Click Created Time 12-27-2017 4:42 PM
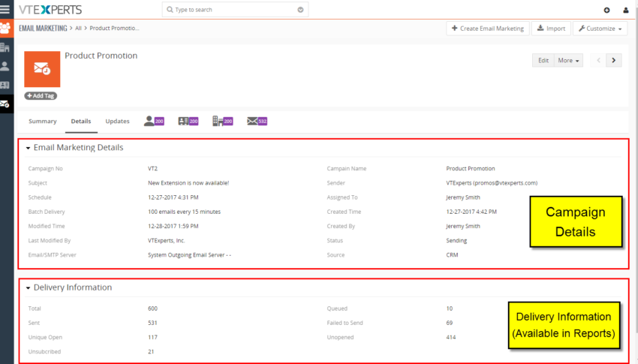The image size is (638, 364). (471, 212)
